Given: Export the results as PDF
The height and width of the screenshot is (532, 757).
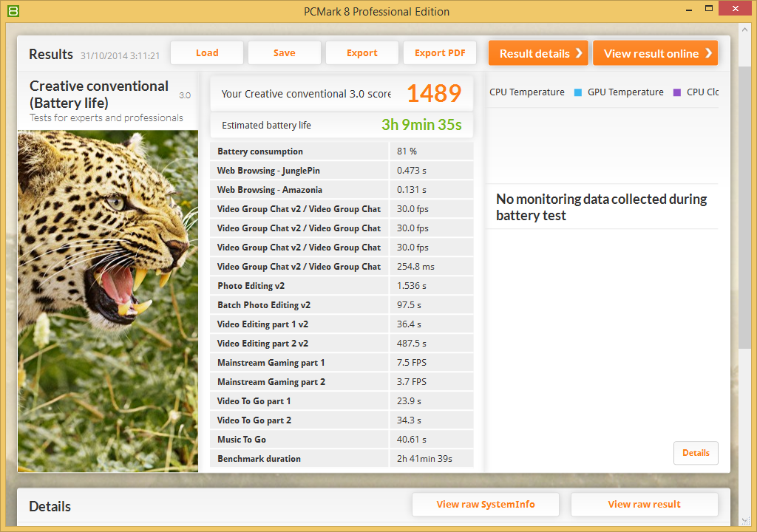Looking at the screenshot, I should pyautogui.click(x=440, y=53).
